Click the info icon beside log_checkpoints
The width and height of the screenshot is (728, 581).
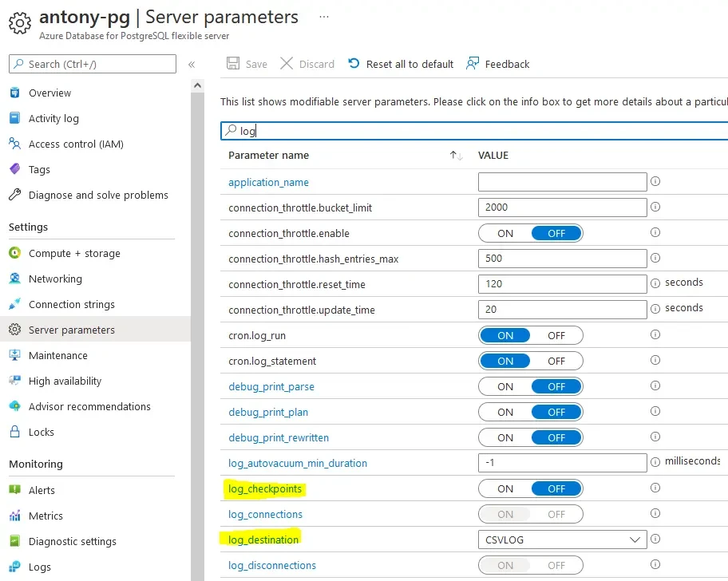point(655,488)
